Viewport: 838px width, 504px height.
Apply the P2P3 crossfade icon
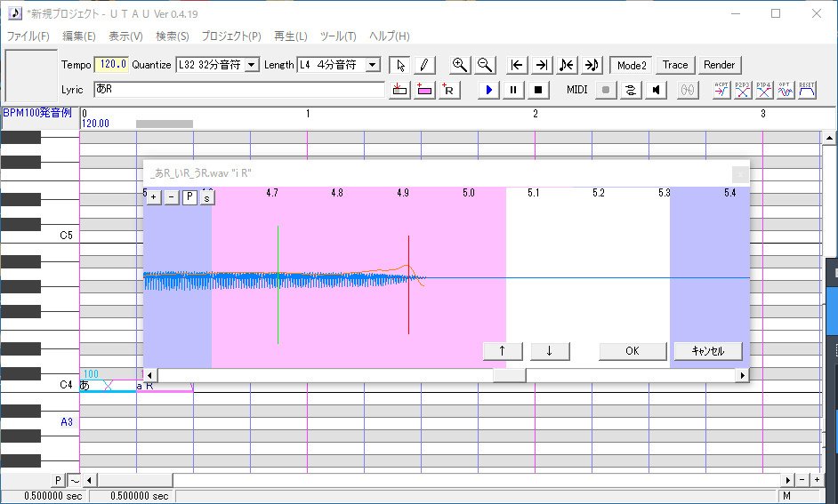(742, 90)
